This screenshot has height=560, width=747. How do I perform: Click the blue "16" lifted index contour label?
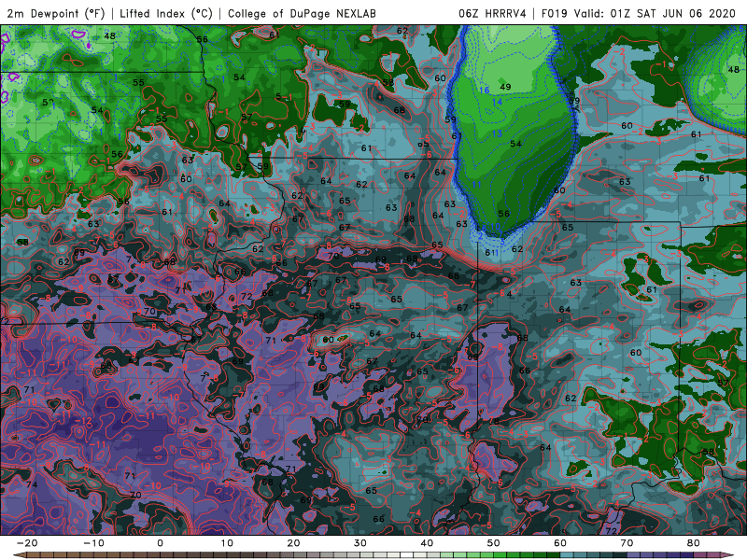484,90
